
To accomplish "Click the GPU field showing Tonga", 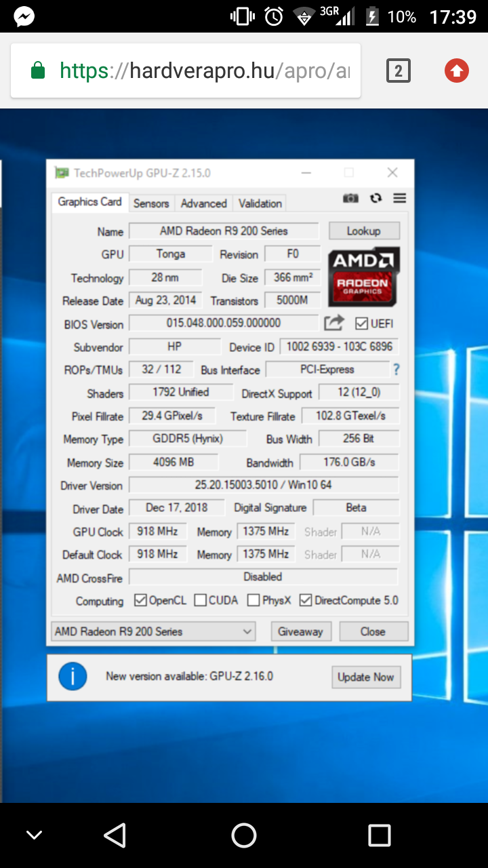I will click(170, 254).
